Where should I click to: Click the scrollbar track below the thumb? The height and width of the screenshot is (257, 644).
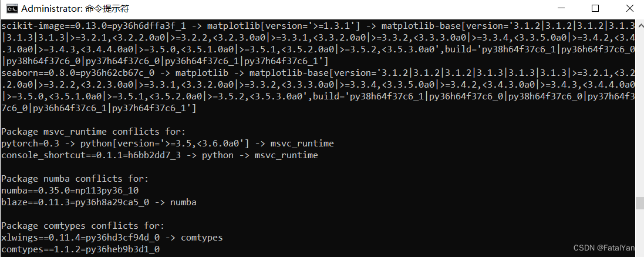pos(639,233)
